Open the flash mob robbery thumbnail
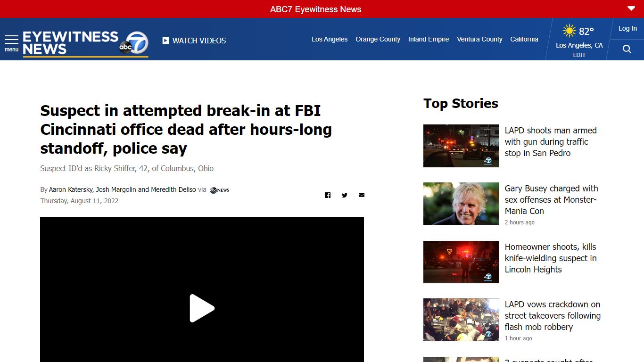The image size is (644, 362). coord(461,320)
